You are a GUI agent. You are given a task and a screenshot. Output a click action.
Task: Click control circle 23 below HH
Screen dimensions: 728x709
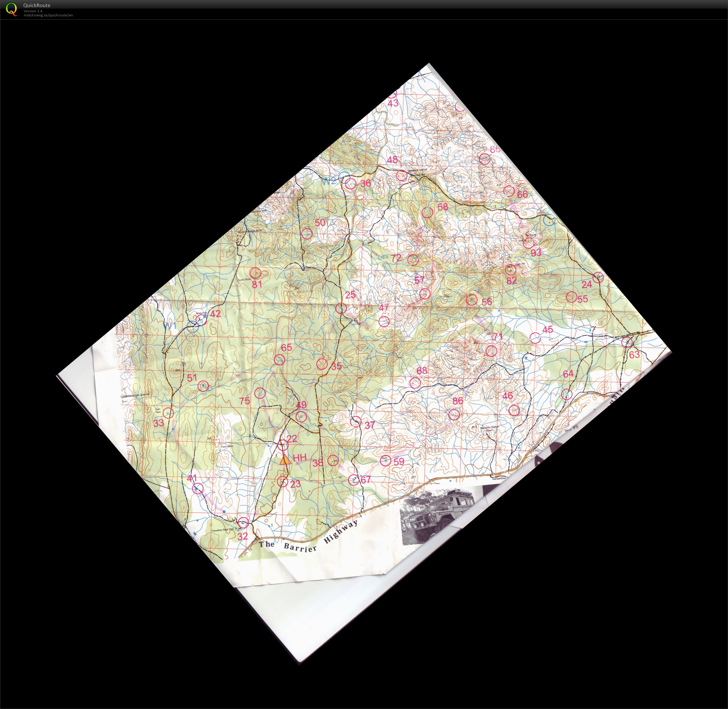pyautogui.click(x=283, y=482)
